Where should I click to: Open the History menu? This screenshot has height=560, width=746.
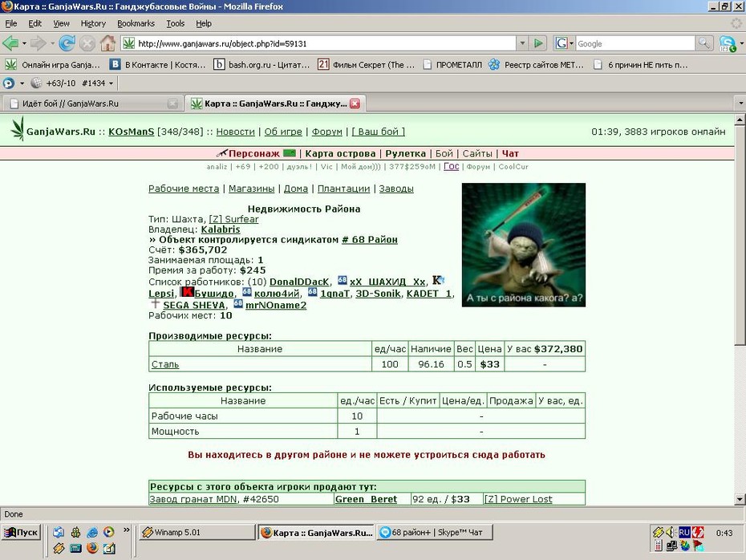93,23
